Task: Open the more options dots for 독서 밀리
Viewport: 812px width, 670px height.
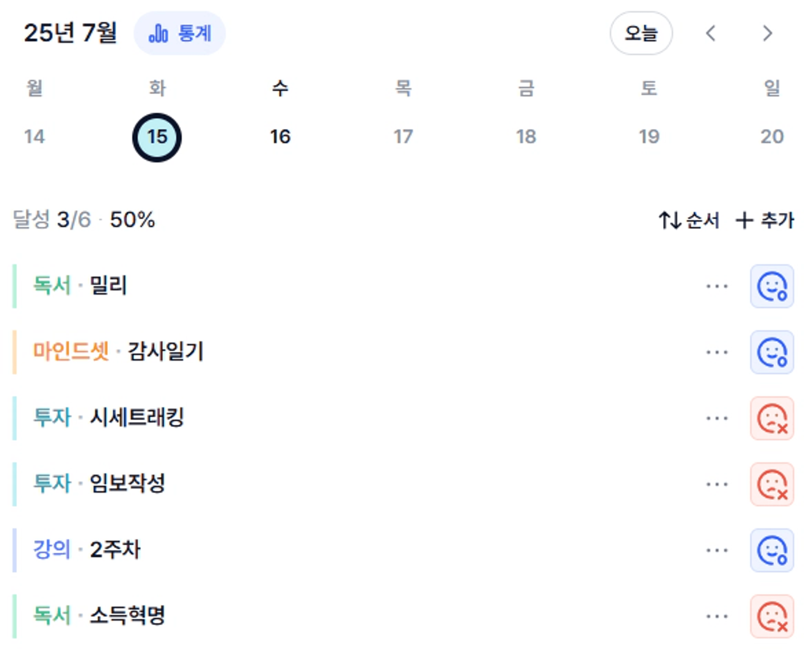Action: [x=717, y=286]
